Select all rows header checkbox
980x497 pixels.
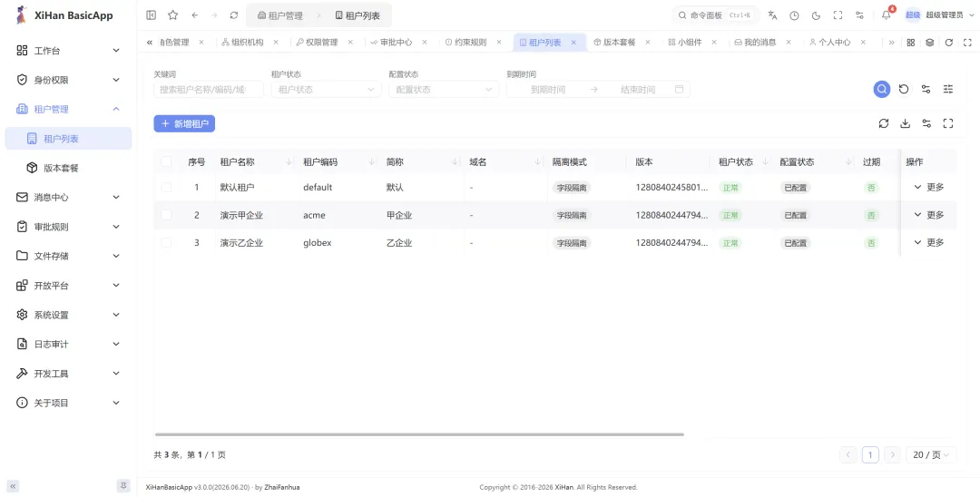pos(166,161)
